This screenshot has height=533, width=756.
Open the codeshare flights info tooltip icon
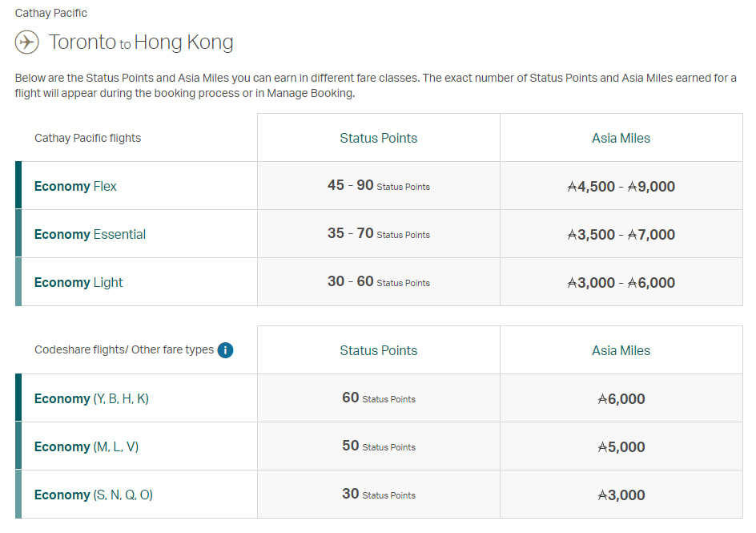coord(225,350)
